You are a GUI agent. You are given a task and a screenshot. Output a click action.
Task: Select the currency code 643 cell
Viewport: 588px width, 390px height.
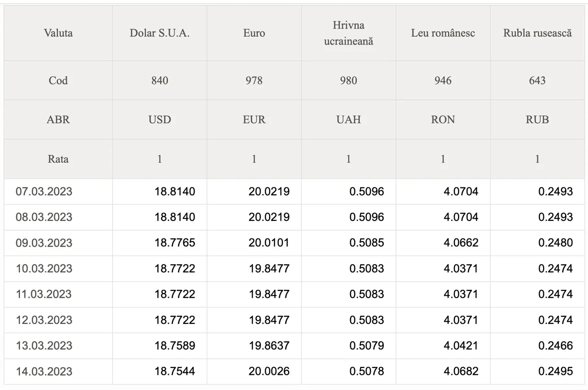537,80
